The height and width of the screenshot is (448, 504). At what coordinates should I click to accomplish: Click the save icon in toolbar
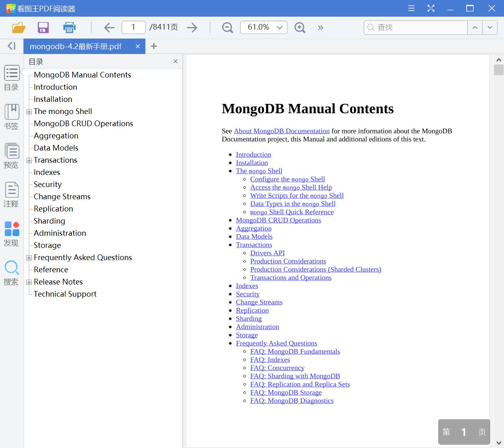[x=43, y=28]
